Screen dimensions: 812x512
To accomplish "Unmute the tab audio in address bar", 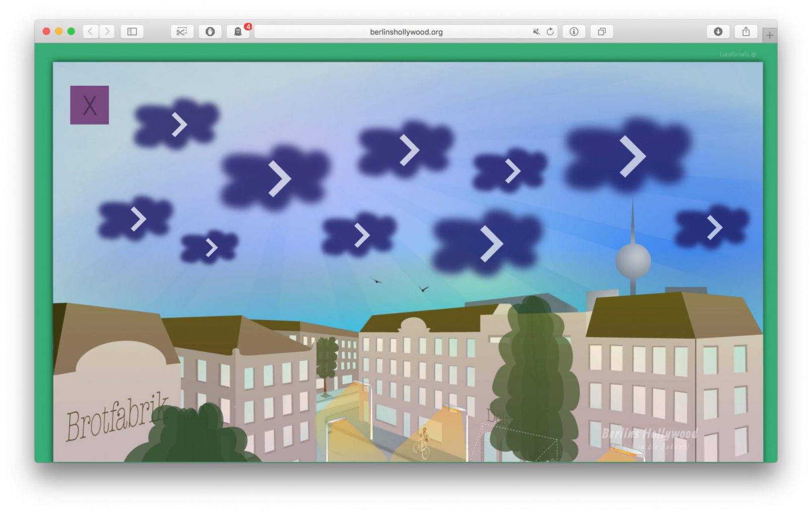I will pyautogui.click(x=536, y=32).
